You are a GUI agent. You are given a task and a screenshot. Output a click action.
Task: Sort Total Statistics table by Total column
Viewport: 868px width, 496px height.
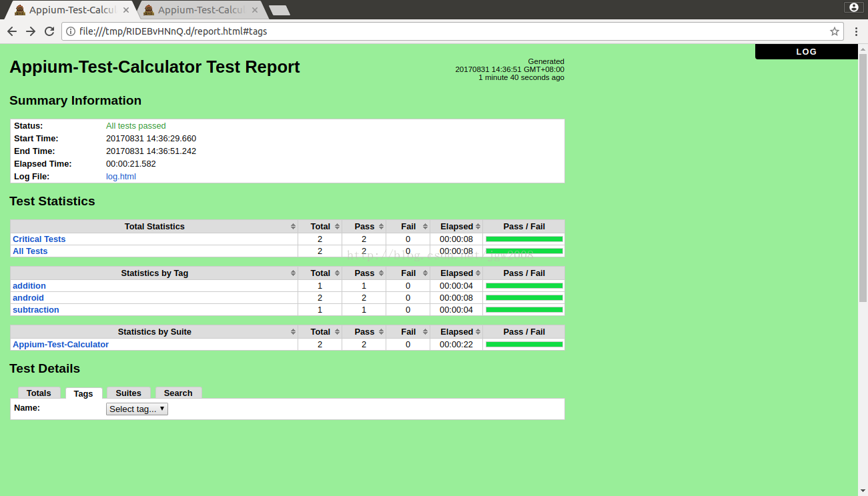320,227
